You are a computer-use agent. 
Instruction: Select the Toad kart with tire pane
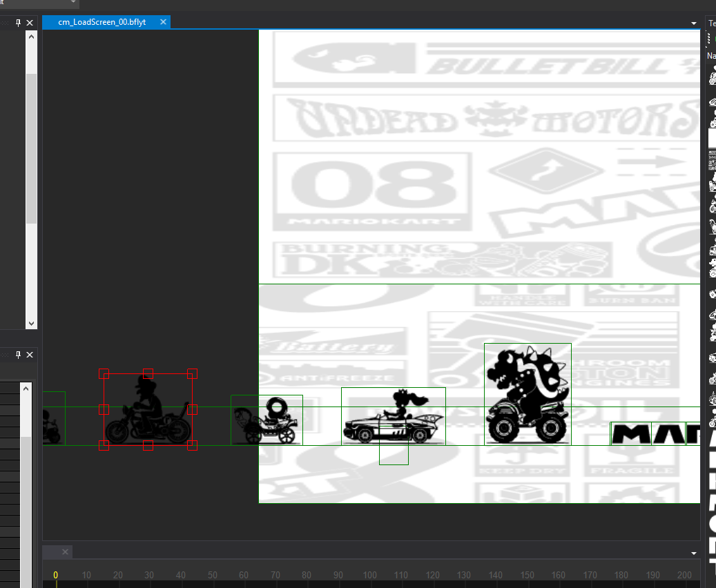coord(267,420)
